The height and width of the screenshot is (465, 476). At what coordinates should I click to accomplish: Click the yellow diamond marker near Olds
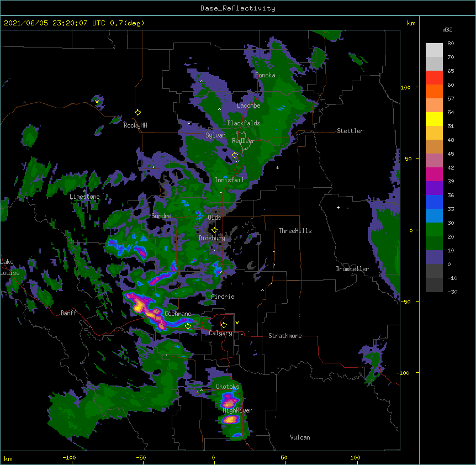[214, 230]
